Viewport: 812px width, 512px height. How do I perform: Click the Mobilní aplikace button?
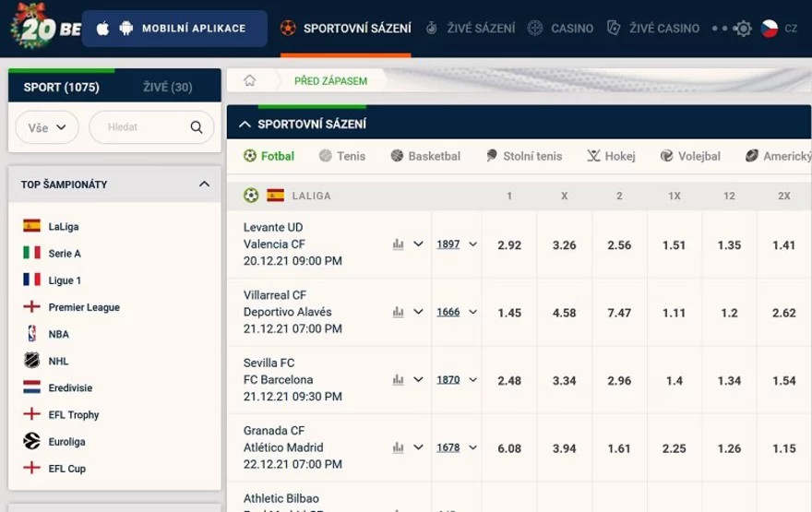pyautogui.click(x=174, y=29)
